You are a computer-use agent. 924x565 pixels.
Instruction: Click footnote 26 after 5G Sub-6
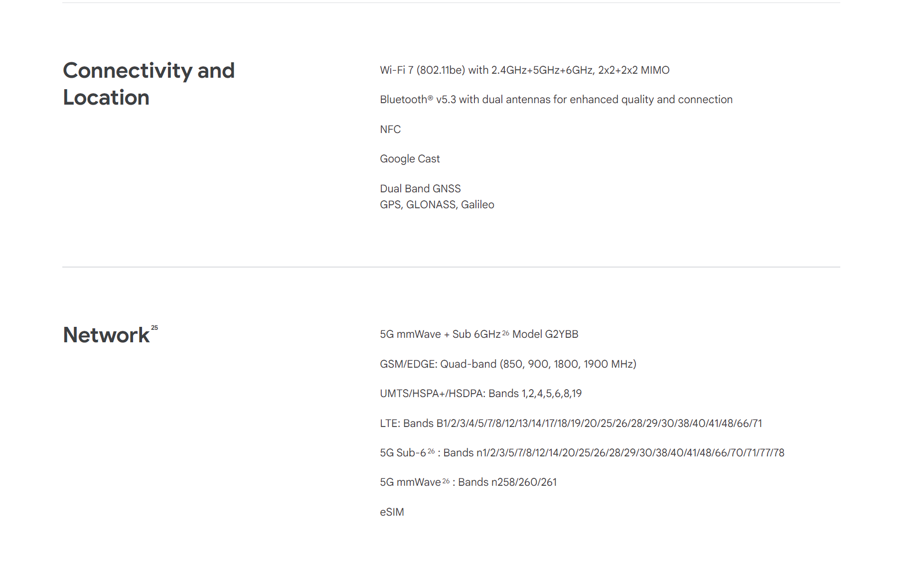[x=431, y=451]
